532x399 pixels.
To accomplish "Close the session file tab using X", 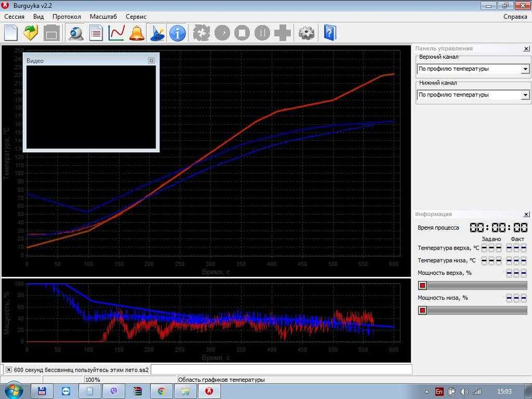I will (9, 370).
